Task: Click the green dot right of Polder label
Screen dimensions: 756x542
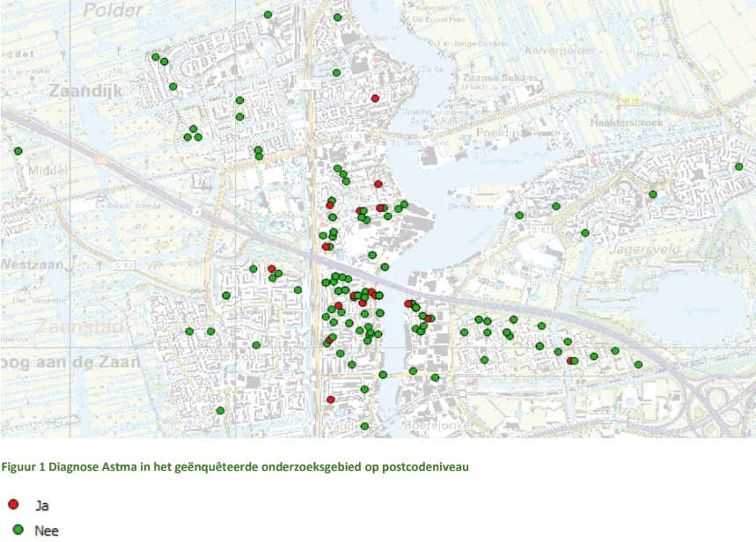Action: (268, 15)
